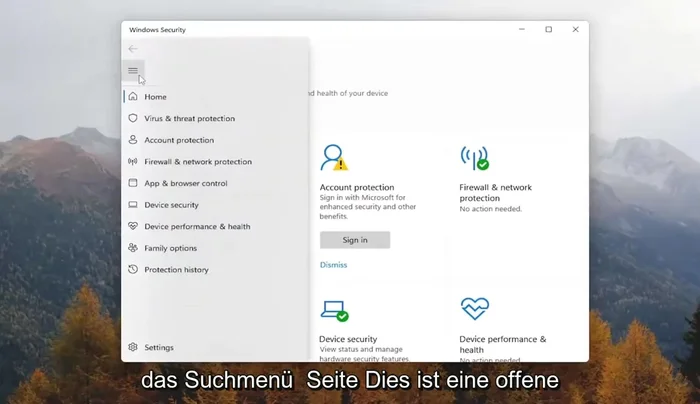Click the Protection history clock icon
The height and width of the screenshot is (404, 700).
point(133,269)
